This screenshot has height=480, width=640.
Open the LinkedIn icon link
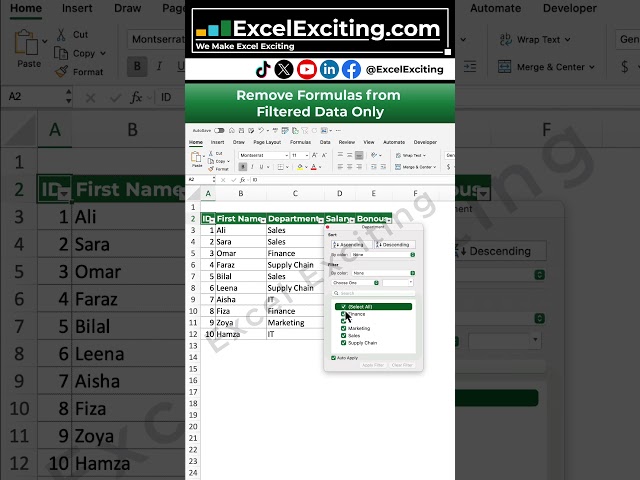(329, 69)
